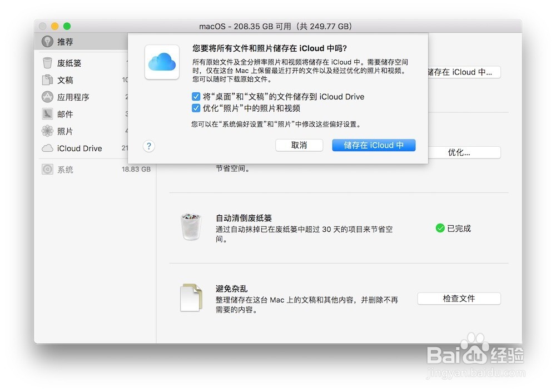Click the App Store icon beside 应用程序
The image size is (556, 392).
[47, 97]
